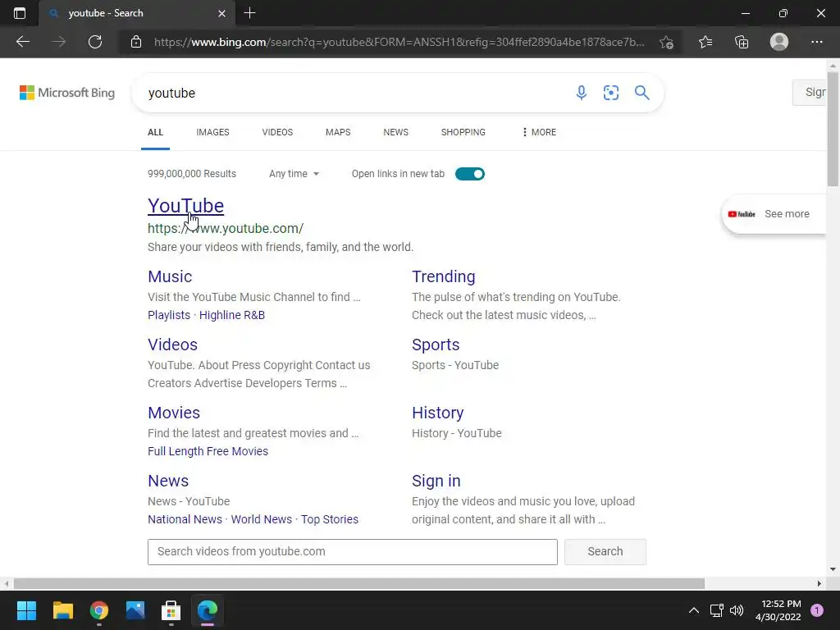Expand the MORE search categories menu
Viewport: 840px width, 630px height.
click(x=539, y=132)
